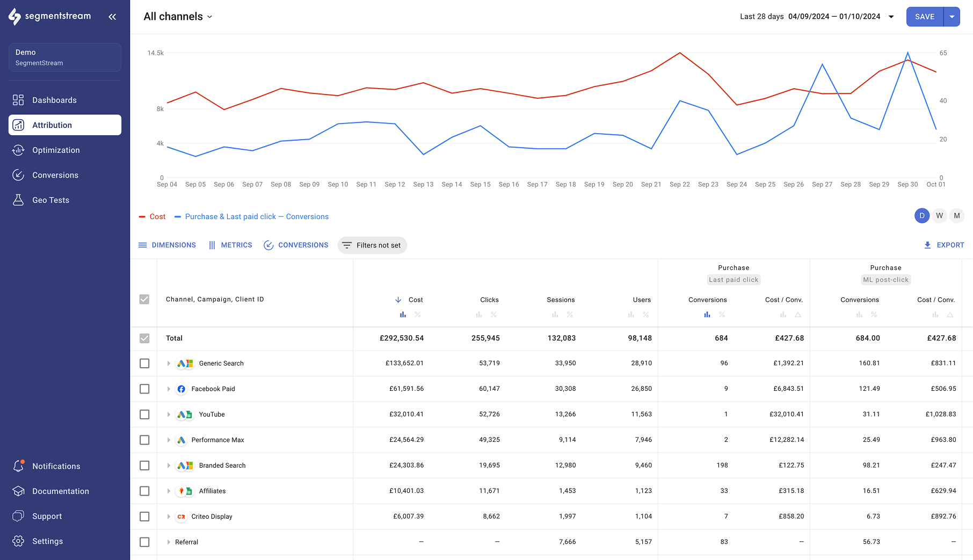The image size is (973, 560).
Task: Click the Notifications bell icon
Action: [x=18, y=466]
